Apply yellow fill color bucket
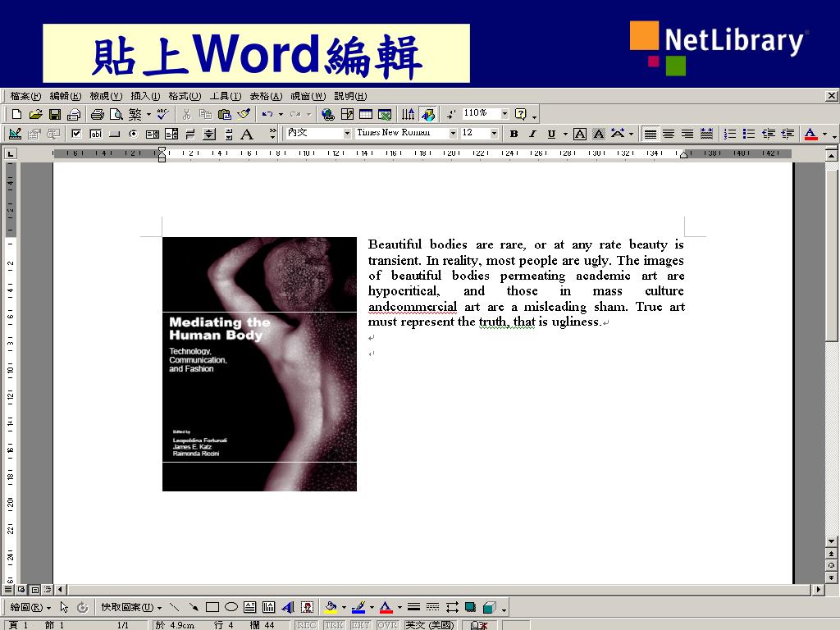This screenshot has height=630, width=840. (331, 607)
